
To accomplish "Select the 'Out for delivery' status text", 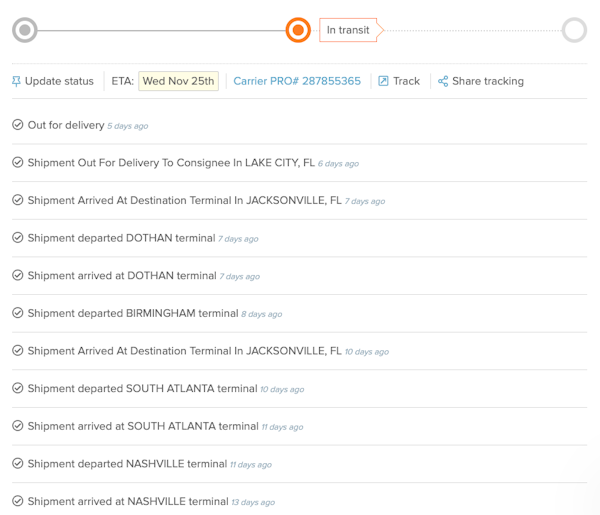I will click(66, 125).
